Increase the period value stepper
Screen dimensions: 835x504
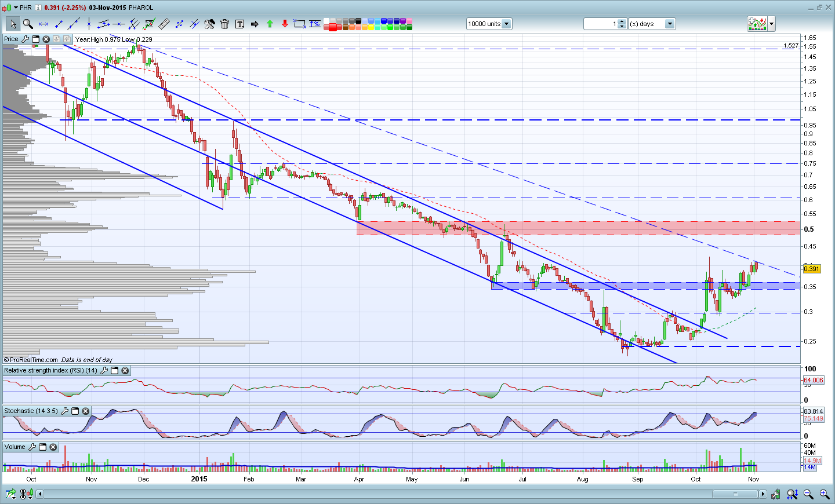tap(622, 21)
